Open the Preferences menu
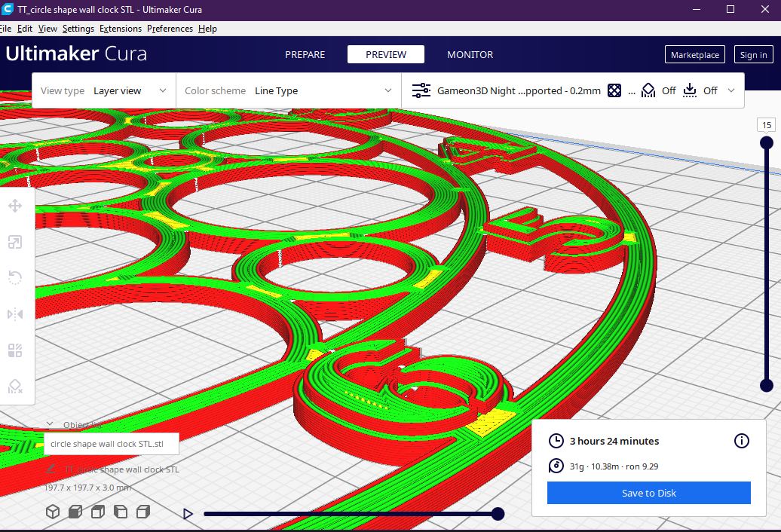The width and height of the screenshot is (781, 532). [170, 29]
